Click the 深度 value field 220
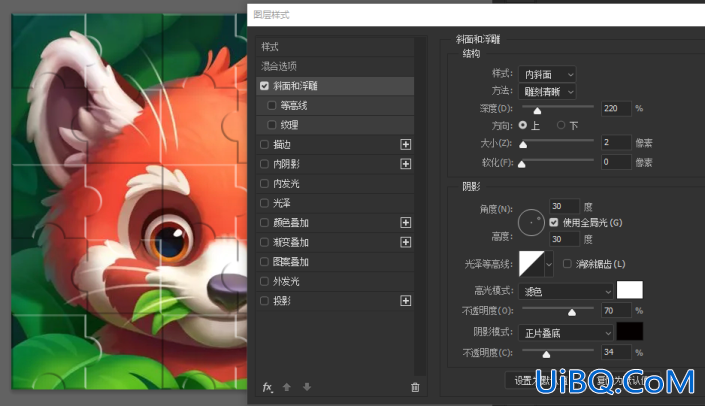The image size is (705, 406). point(616,108)
